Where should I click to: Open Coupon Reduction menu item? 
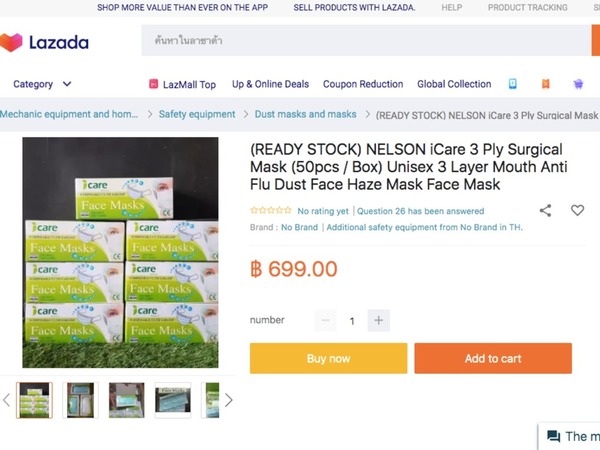363,84
